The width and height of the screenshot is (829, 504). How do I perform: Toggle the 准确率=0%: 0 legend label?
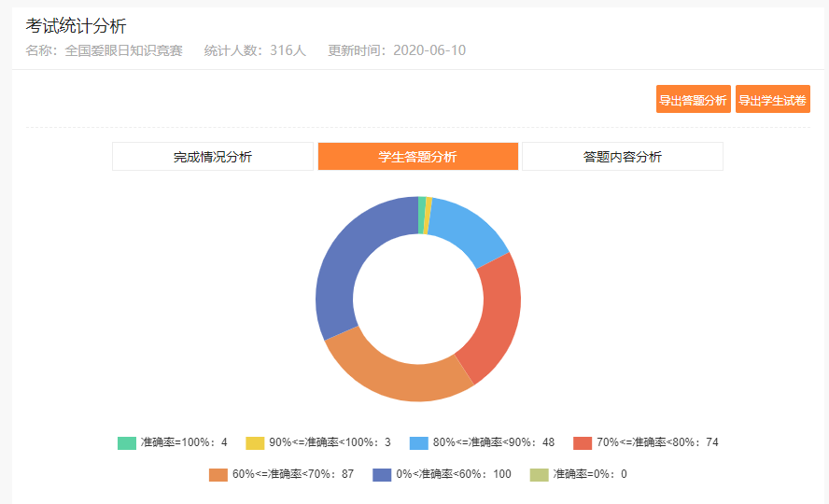tap(589, 474)
